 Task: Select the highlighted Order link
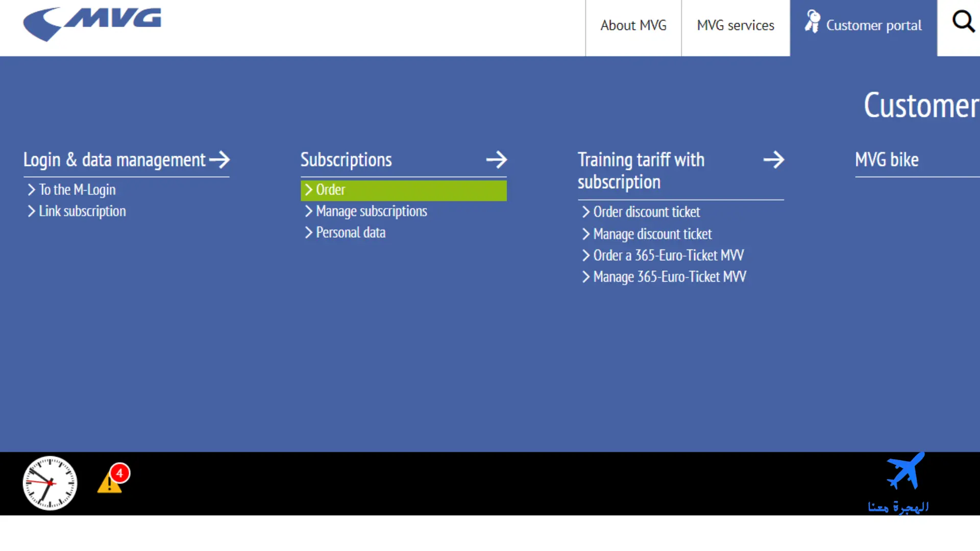[404, 190]
